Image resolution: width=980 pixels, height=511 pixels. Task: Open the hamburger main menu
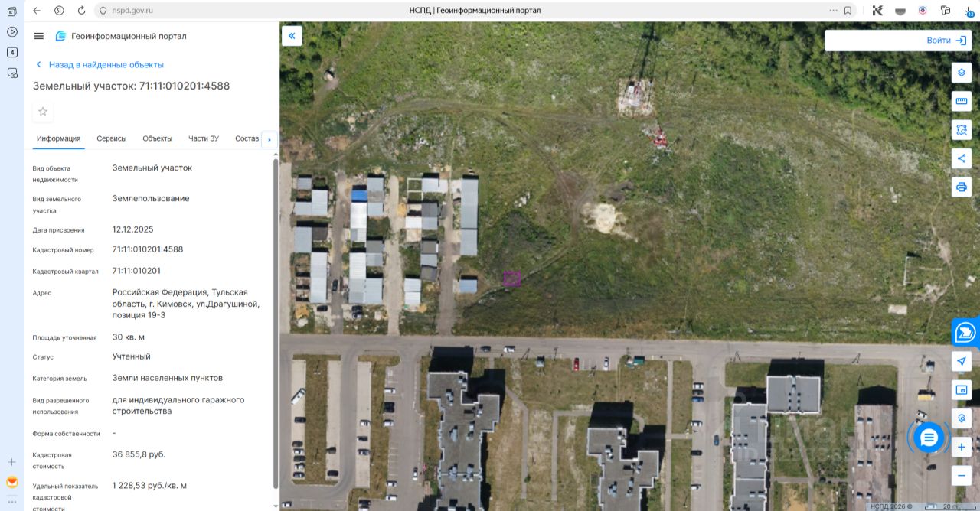coord(39,36)
